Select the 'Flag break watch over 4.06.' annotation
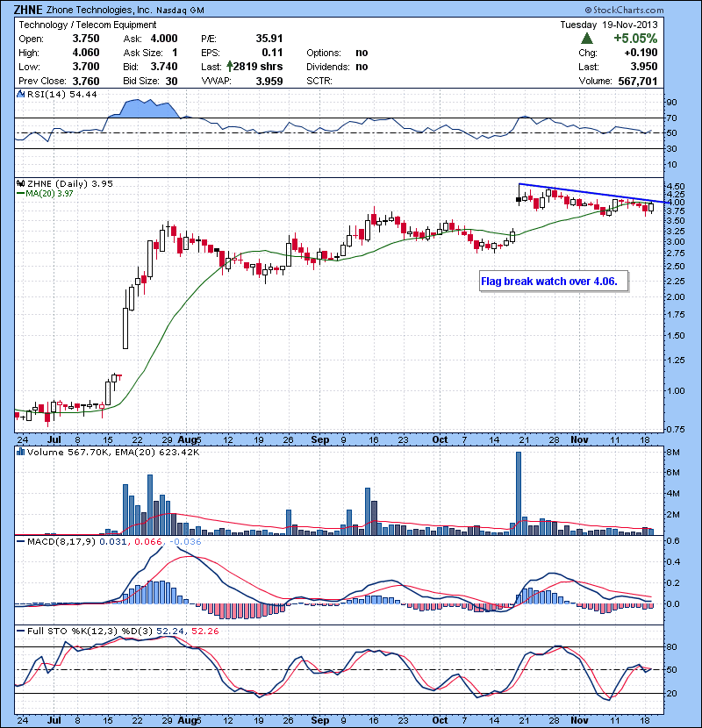 (549, 282)
